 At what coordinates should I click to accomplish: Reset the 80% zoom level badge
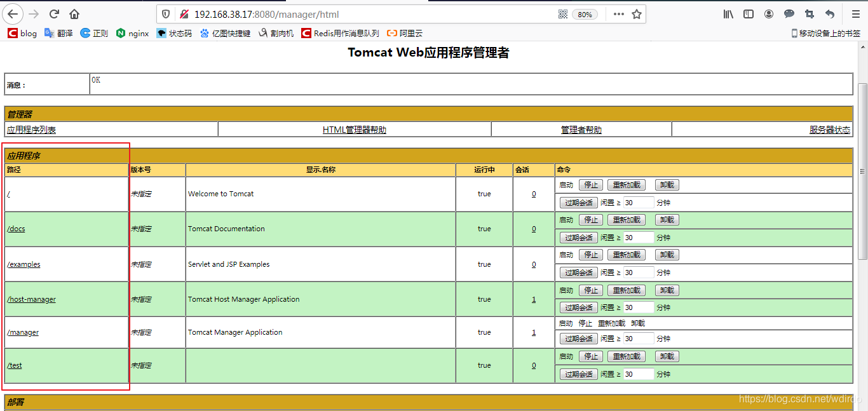pos(585,14)
